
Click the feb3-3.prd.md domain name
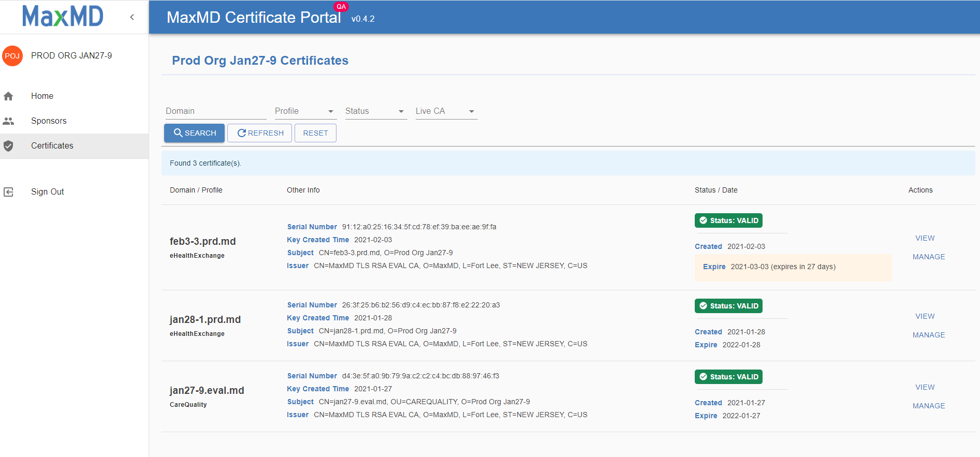pyautogui.click(x=202, y=242)
